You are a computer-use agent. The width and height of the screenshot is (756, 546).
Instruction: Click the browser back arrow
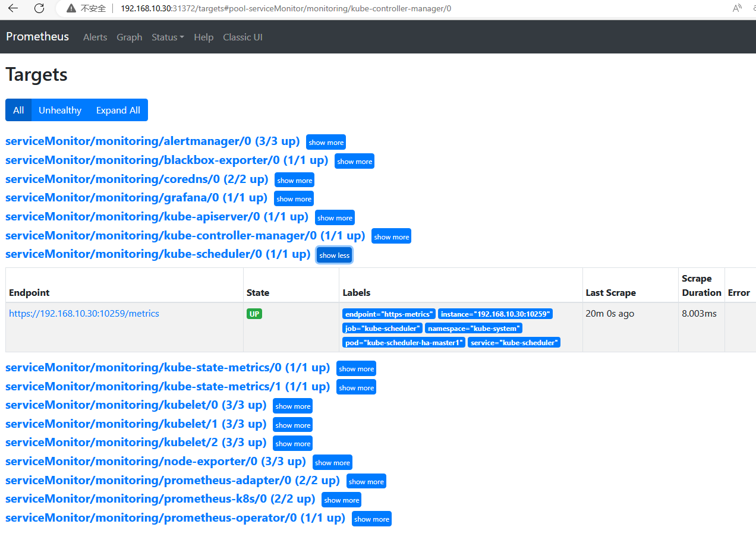coord(12,8)
